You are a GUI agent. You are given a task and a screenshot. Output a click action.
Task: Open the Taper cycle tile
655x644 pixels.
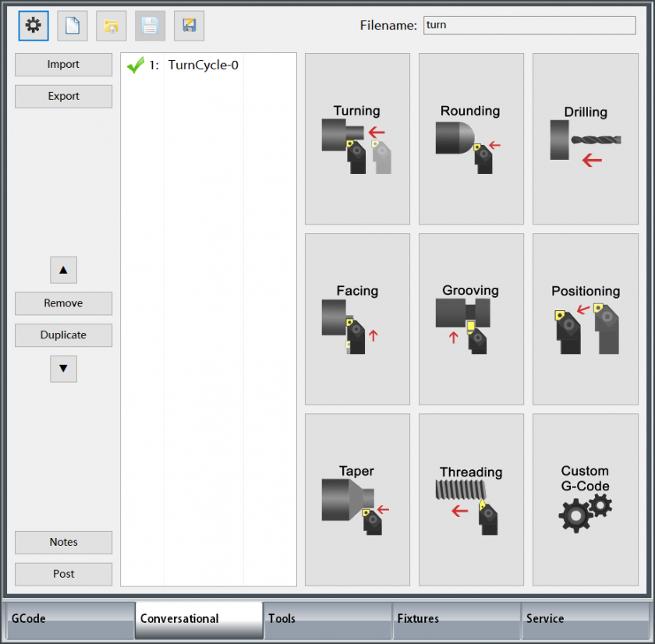[x=357, y=499]
